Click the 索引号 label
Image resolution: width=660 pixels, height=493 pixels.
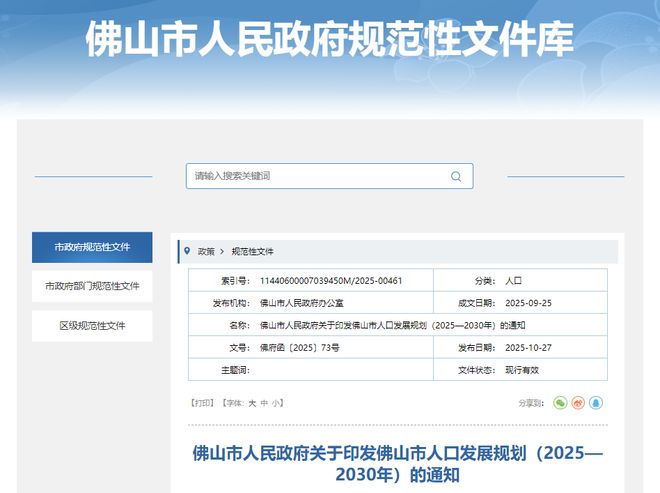(235, 281)
